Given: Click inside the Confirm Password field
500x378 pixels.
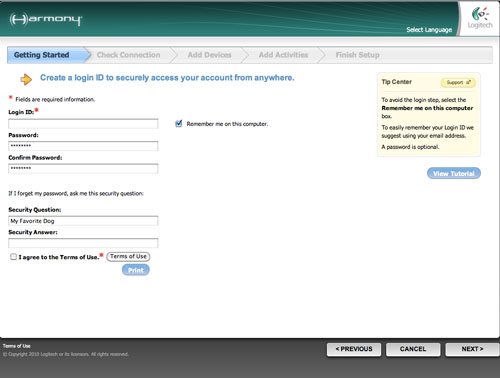Looking at the screenshot, I should (x=83, y=169).
